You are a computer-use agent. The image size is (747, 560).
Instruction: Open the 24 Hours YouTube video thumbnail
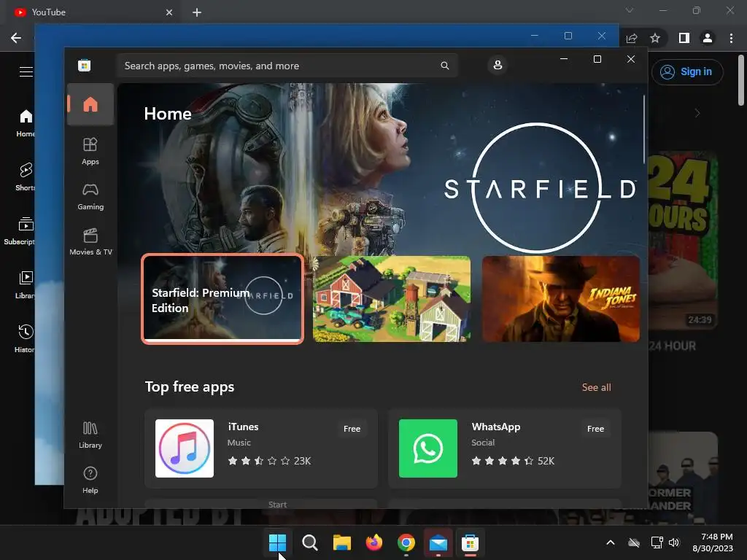point(683,240)
